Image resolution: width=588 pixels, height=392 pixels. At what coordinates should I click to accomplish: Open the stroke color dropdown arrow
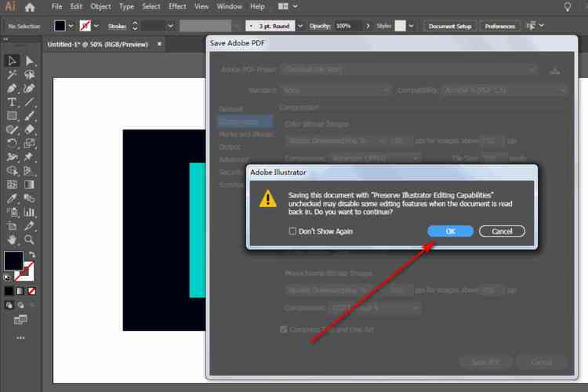tap(96, 26)
